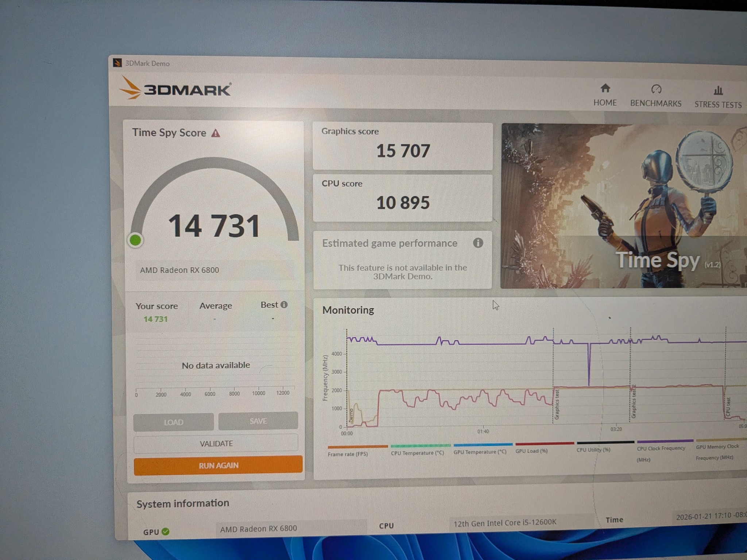Toggle CPU Temperature legend item
Image resolution: width=747 pixels, height=560 pixels.
pos(420,450)
